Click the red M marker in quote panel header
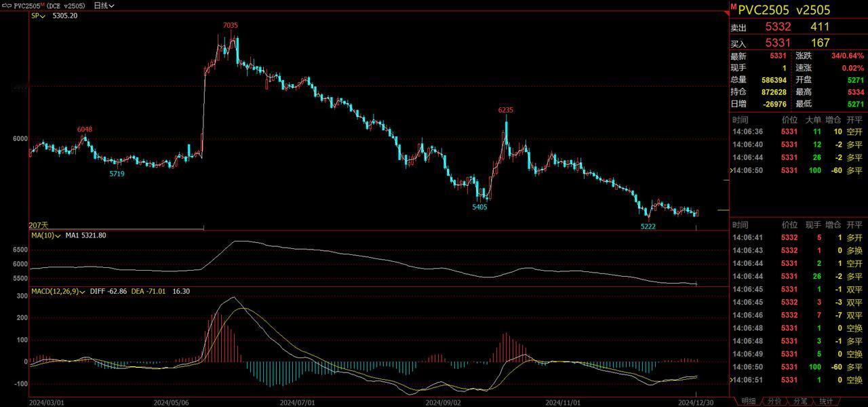This screenshot has width=868, height=407. 733,7
